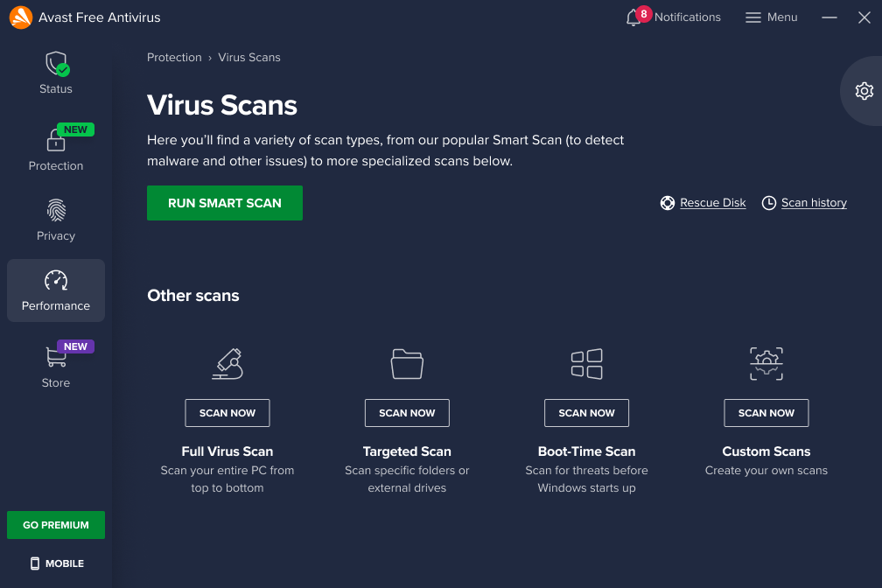The width and height of the screenshot is (882, 588).
Task: Go back via the Protection breadcrumb
Action: (174, 57)
